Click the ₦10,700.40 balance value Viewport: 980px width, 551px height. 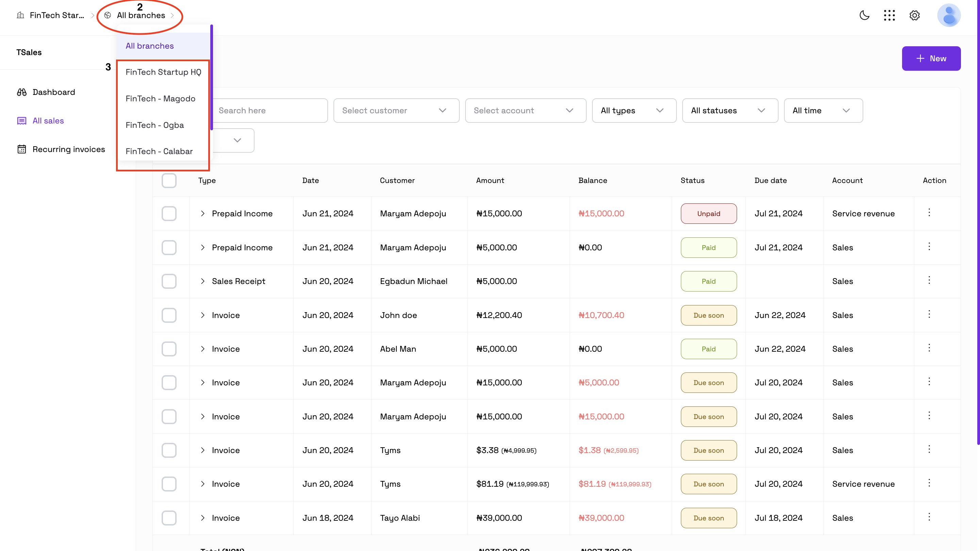(602, 315)
